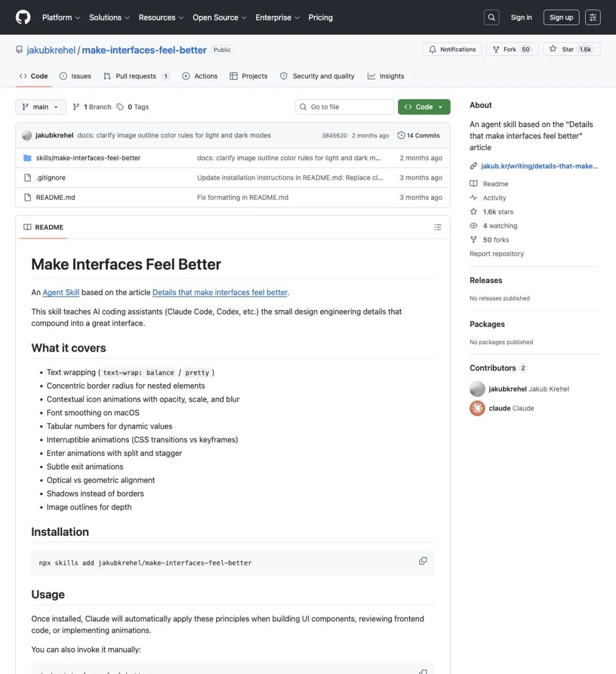Viewport: 616px width, 674px height.
Task: Click the claude contributor name
Action: [500, 409]
